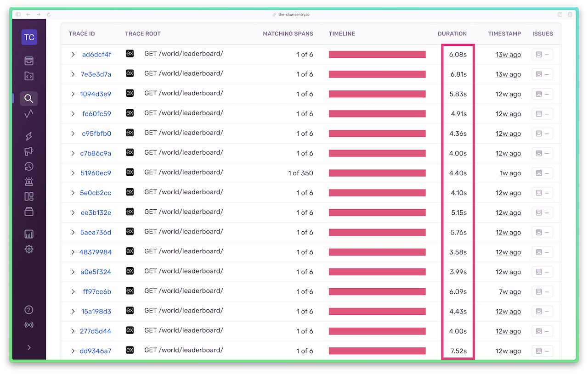Viewport: 588px width, 374px height.
Task: Click issues button in 7e3e3d7a row
Action: [x=542, y=74]
